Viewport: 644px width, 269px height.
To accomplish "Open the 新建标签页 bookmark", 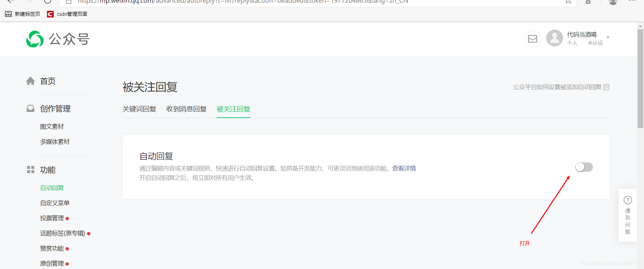I will 23,14.
